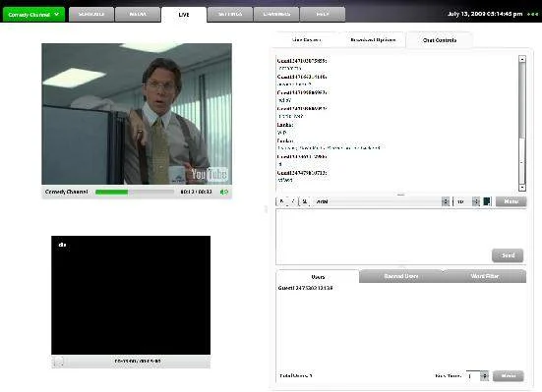This screenshot has width=542, height=392.
Task: Toggle bold text in chat toolbar
Action: (282, 201)
